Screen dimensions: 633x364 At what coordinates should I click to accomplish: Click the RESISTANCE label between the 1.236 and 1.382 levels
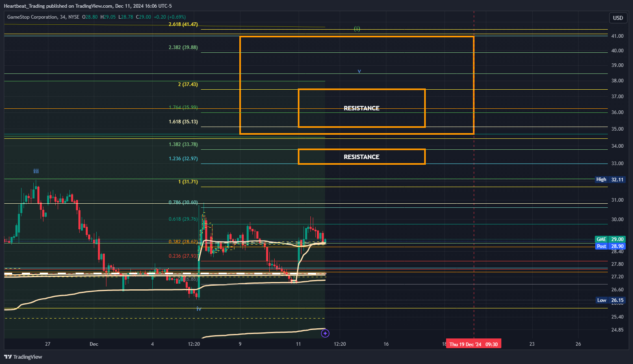[362, 157]
